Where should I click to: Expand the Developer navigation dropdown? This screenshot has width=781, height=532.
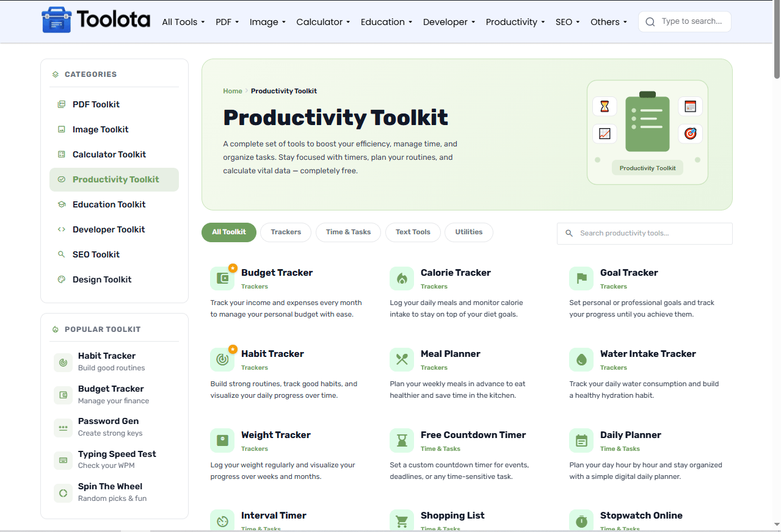click(449, 22)
